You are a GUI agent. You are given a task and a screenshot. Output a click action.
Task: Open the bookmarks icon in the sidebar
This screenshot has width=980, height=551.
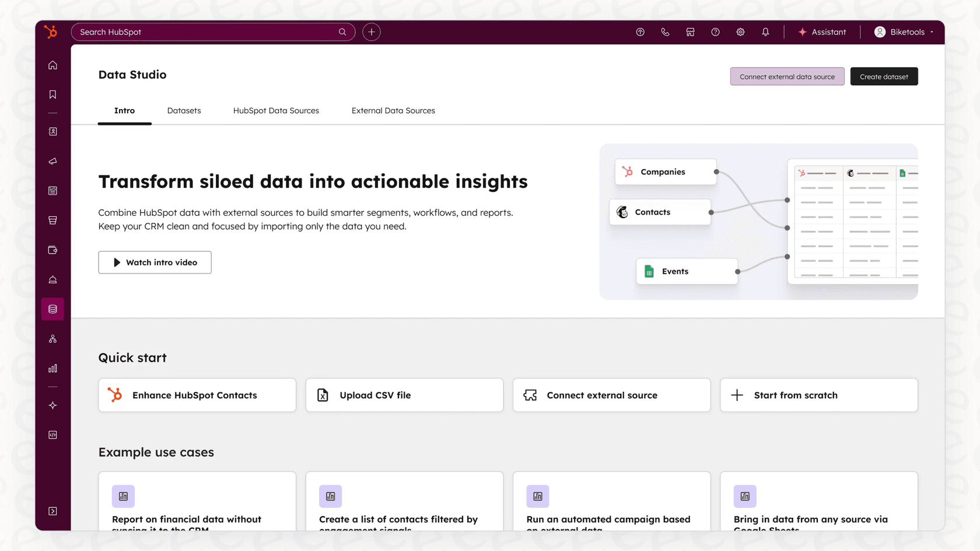[52, 94]
